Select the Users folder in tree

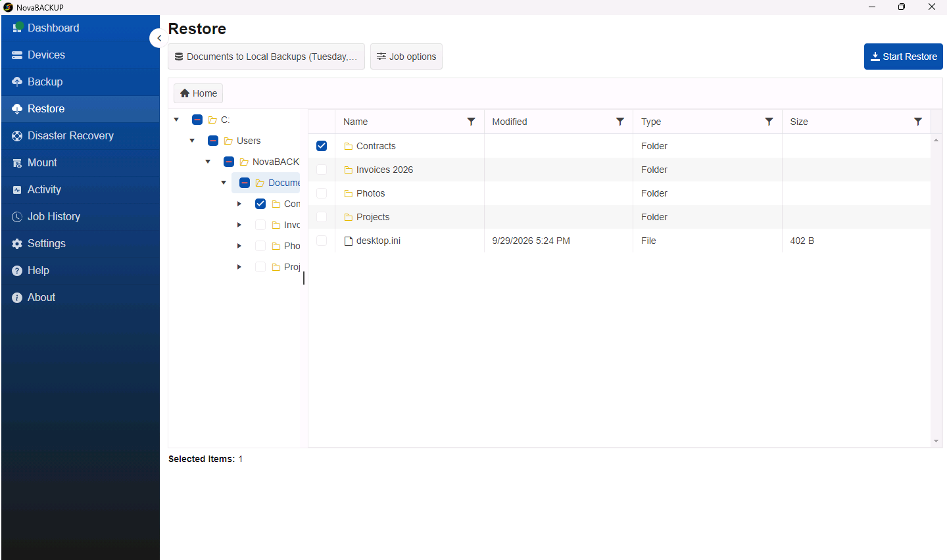point(249,141)
